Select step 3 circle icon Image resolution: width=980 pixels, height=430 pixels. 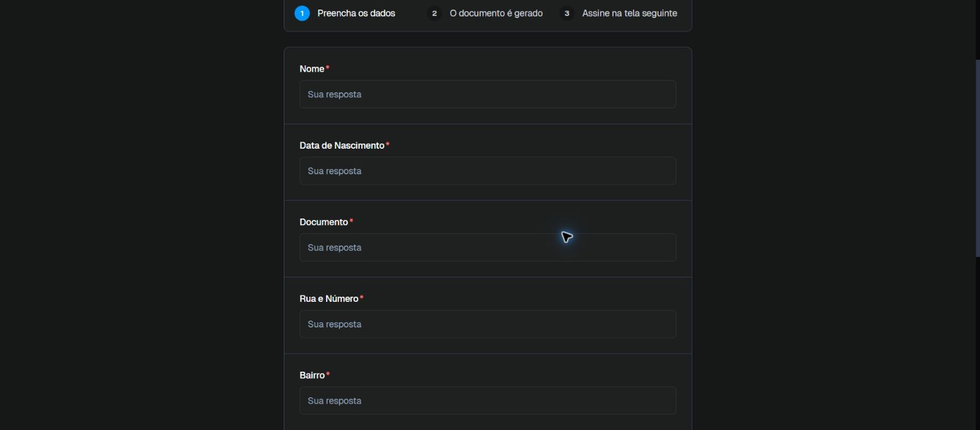(x=567, y=13)
